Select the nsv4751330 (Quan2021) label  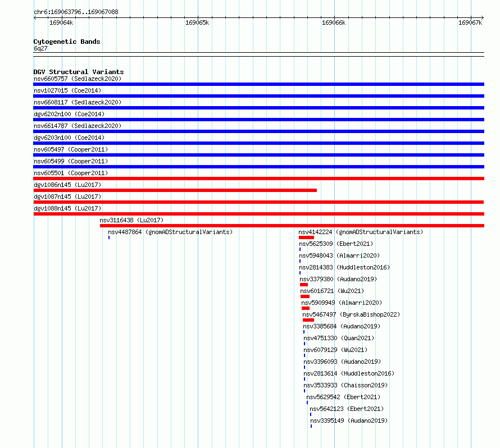coord(339,338)
